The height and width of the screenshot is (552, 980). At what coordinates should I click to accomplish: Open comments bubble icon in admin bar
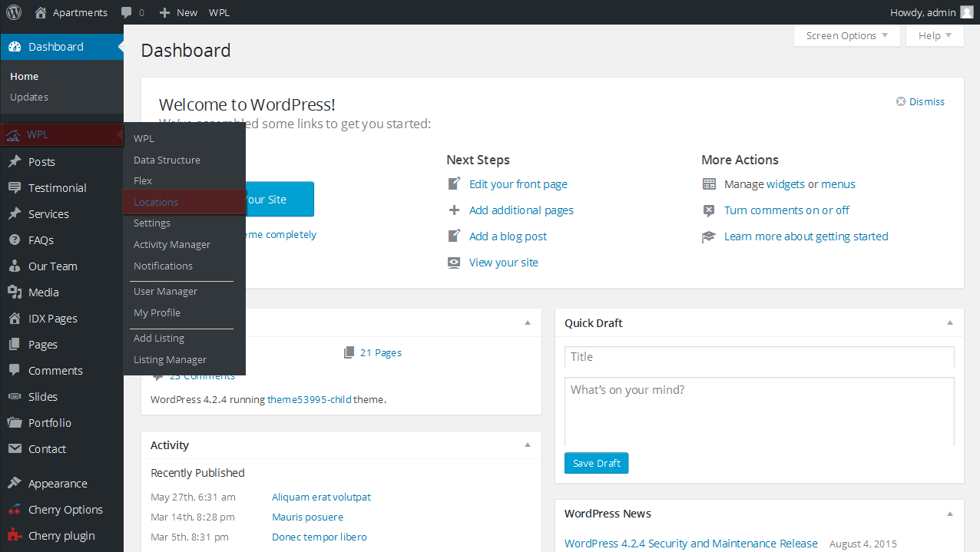click(127, 13)
